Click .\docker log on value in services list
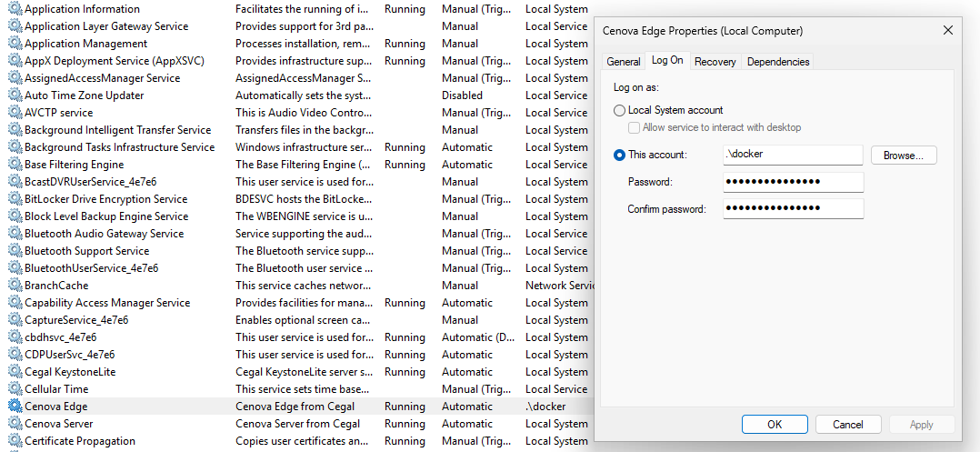 [545, 407]
